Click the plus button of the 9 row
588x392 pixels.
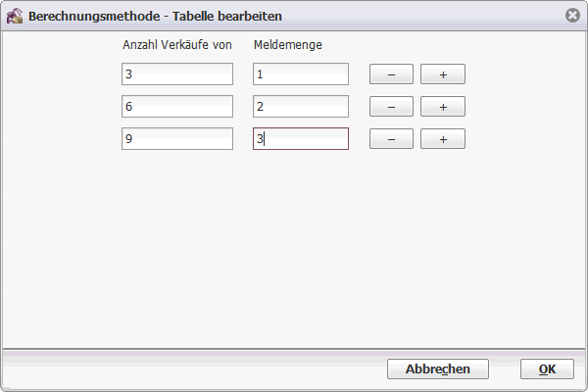(443, 139)
